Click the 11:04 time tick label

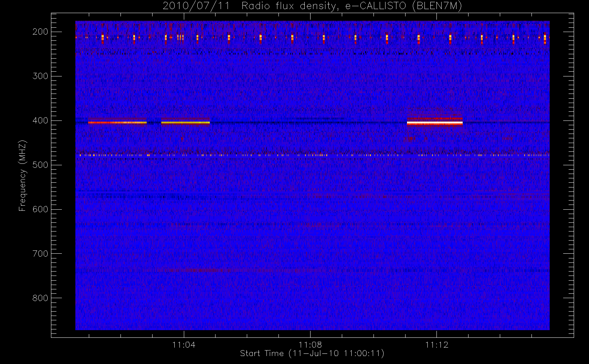pyautogui.click(x=184, y=345)
